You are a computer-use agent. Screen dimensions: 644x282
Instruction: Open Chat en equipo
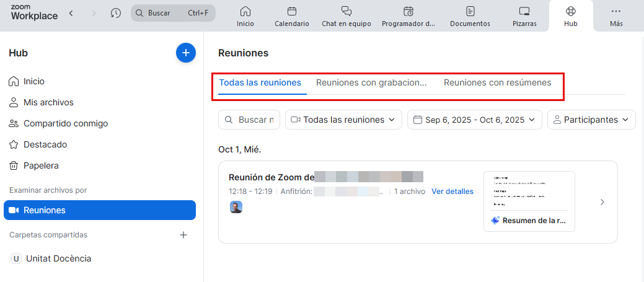coord(346,17)
